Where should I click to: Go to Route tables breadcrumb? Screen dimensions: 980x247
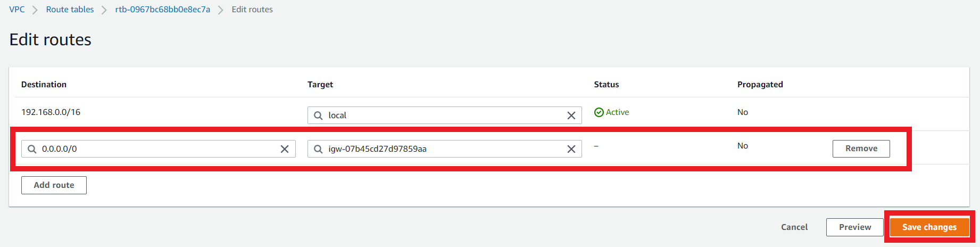tap(70, 10)
